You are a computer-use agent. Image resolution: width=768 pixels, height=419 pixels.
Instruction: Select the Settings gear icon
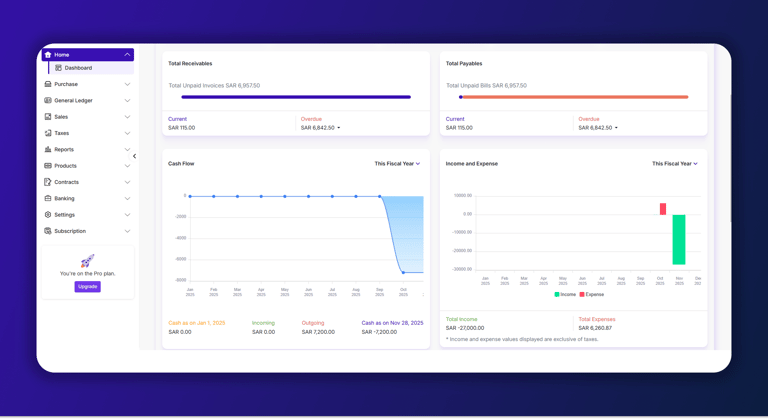pos(48,215)
